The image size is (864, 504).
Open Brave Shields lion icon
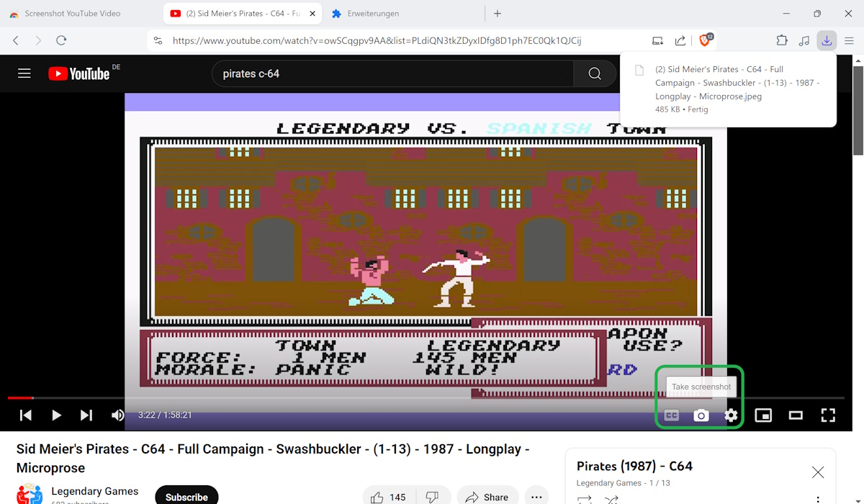click(705, 40)
